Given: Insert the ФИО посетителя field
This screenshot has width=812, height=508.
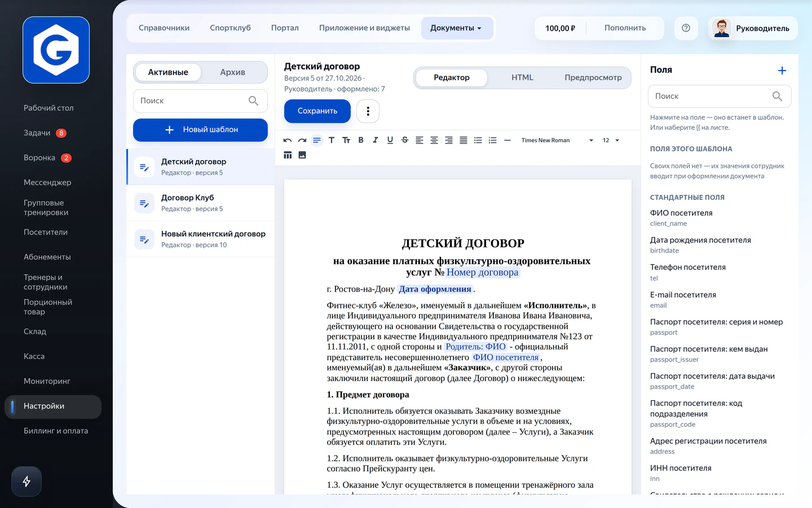Looking at the screenshot, I should pyautogui.click(x=719, y=218).
